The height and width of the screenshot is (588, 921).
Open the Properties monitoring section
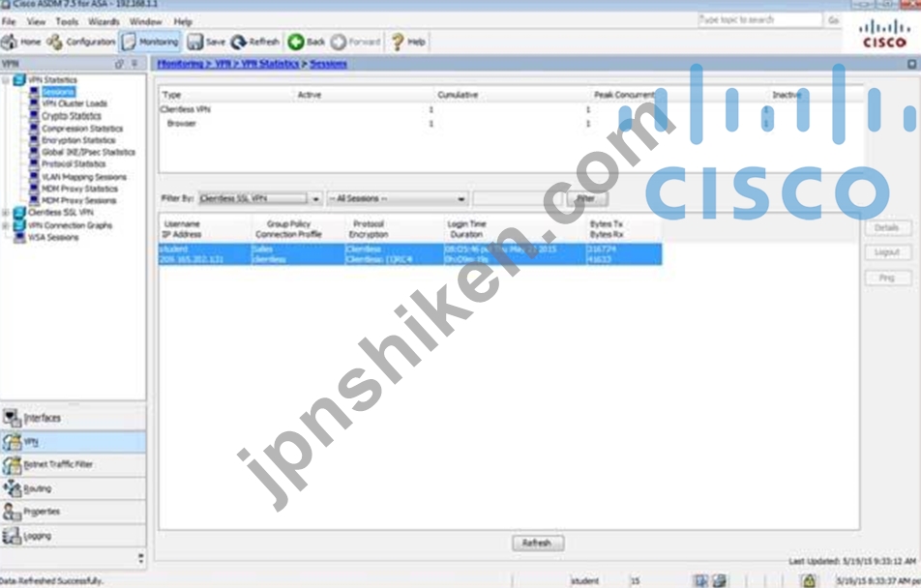pos(73,512)
